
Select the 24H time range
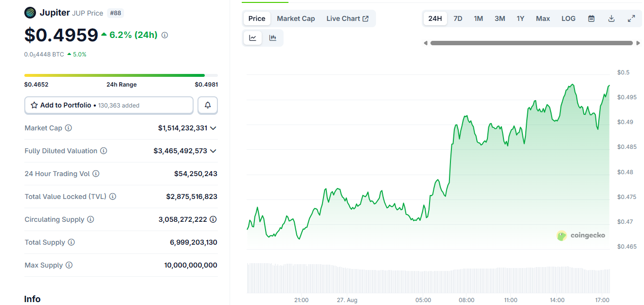point(435,18)
